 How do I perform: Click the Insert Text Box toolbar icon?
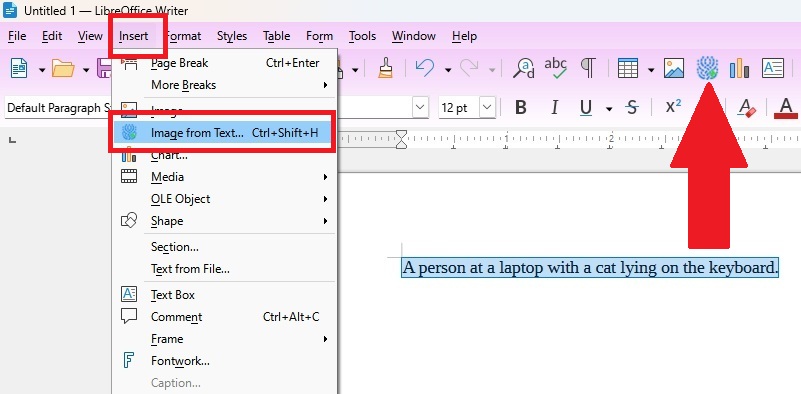click(773, 68)
